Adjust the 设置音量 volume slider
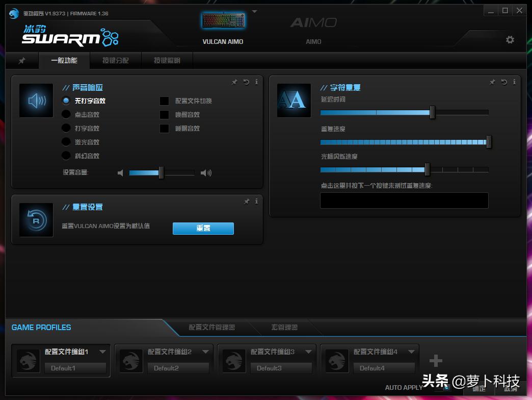The width and height of the screenshot is (532, 400). (162, 172)
